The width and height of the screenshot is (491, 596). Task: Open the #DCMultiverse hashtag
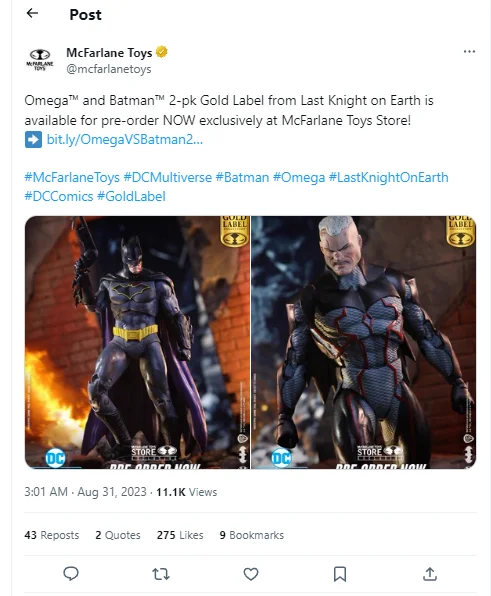[x=168, y=178]
